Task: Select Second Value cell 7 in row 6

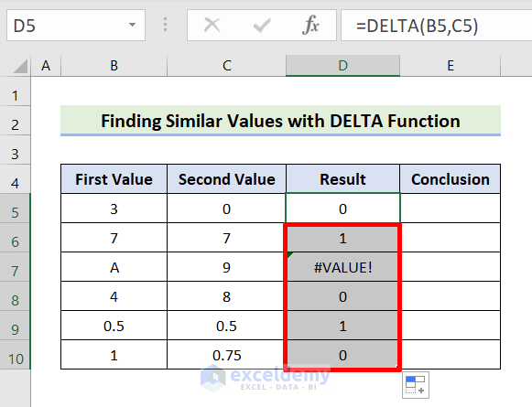Action: (227, 238)
